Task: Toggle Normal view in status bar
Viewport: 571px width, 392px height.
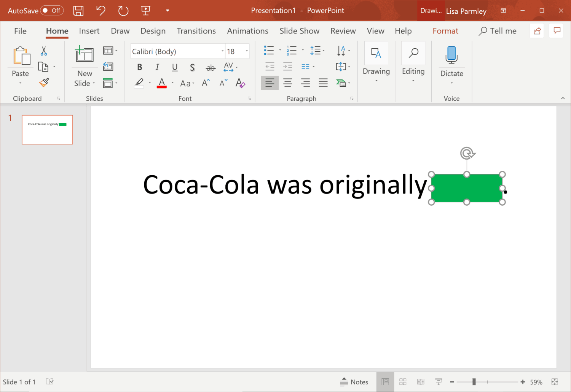Action: coord(385,382)
